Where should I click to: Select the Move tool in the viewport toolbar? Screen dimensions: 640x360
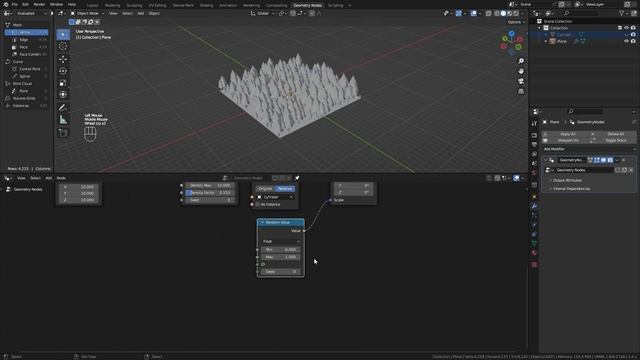click(63, 59)
